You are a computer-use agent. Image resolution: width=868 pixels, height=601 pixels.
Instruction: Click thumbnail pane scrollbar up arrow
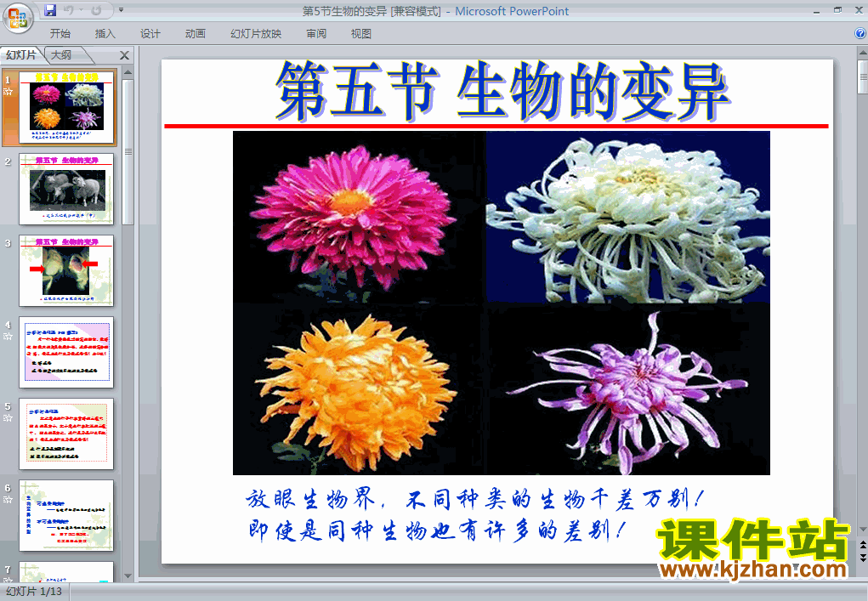coord(128,72)
